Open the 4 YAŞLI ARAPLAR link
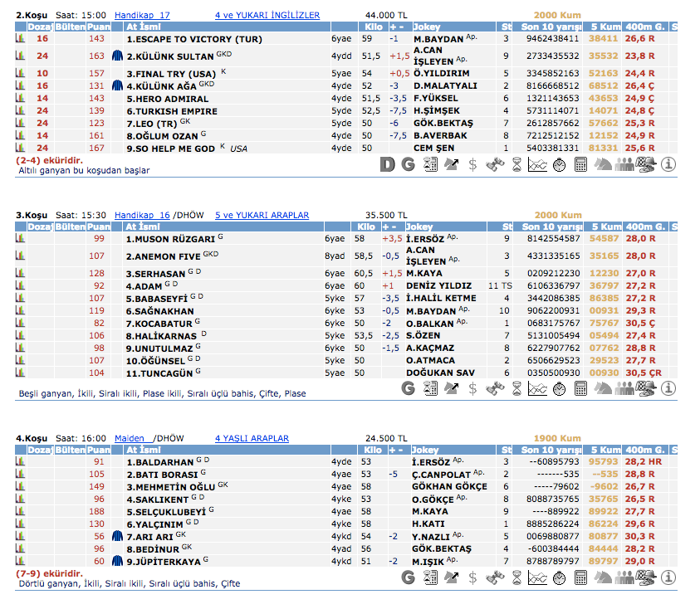The width and height of the screenshot is (700, 609). (252, 438)
